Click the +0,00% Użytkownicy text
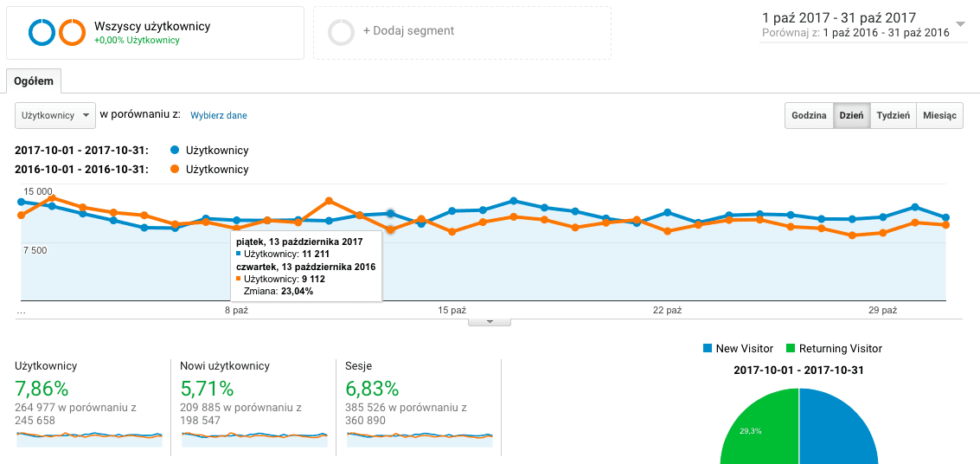The width and height of the screenshot is (980, 464). (137, 41)
